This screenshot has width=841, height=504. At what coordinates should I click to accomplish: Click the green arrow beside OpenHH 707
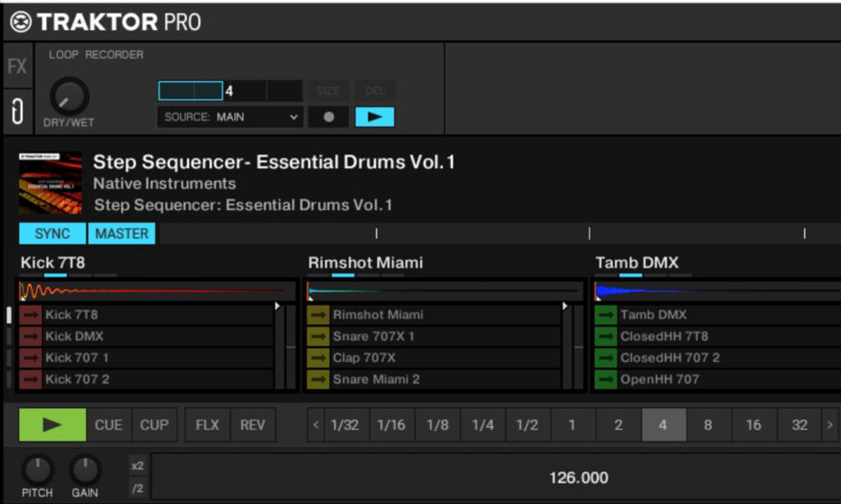tap(605, 379)
